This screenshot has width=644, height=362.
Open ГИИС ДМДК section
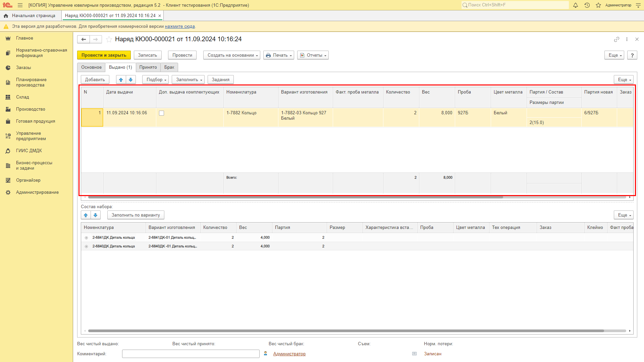pyautogui.click(x=29, y=151)
